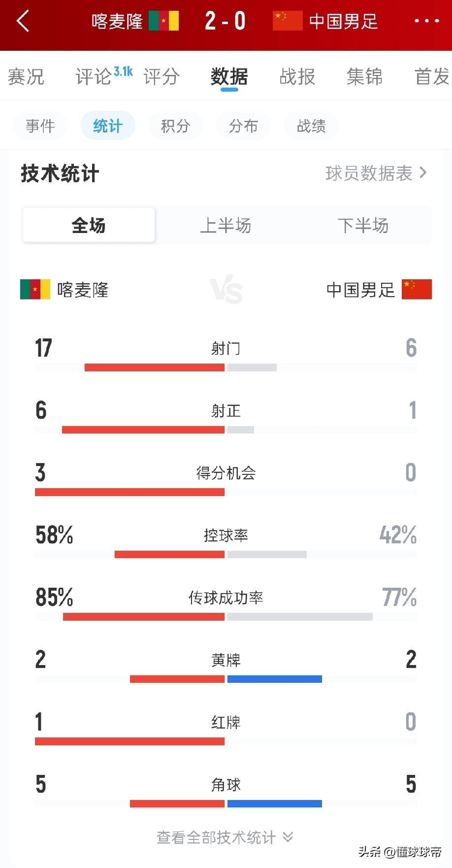Select 全场 full-match segment
The height and width of the screenshot is (868, 452).
point(89,226)
